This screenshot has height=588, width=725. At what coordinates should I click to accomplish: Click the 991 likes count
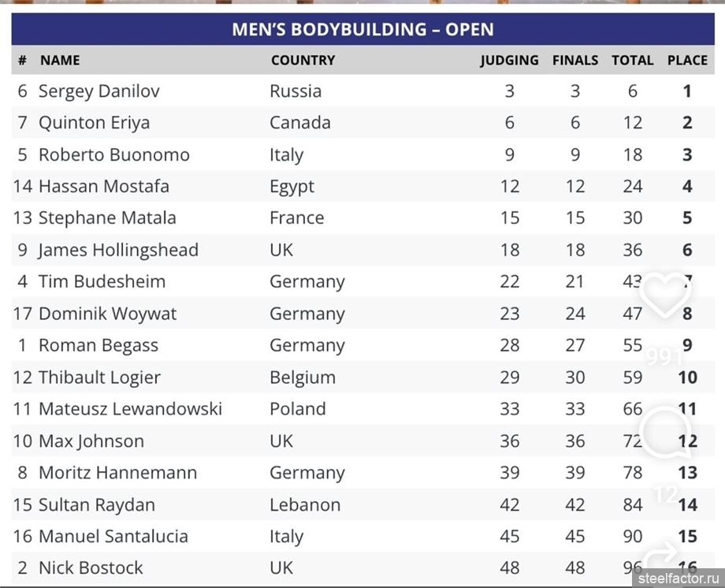click(x=664, y=357)
